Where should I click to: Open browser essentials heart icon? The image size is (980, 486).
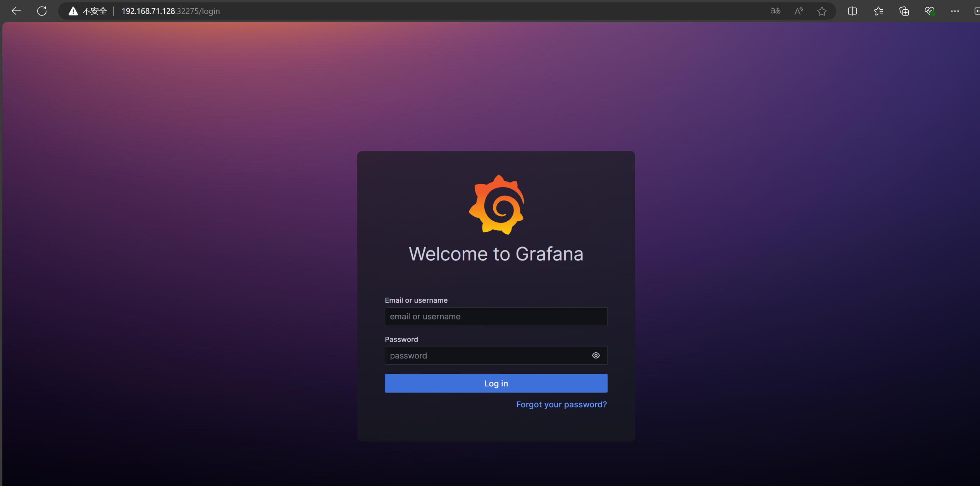tap(929, 11)
